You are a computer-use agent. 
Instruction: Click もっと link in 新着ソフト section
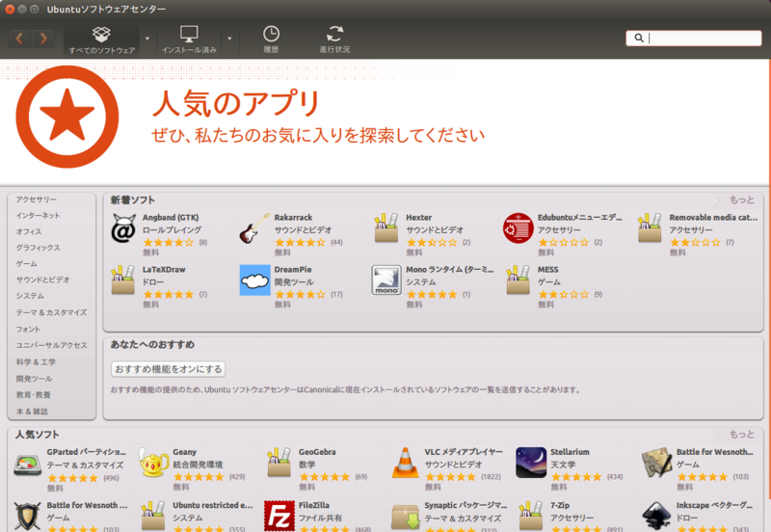tap(741, 199)
